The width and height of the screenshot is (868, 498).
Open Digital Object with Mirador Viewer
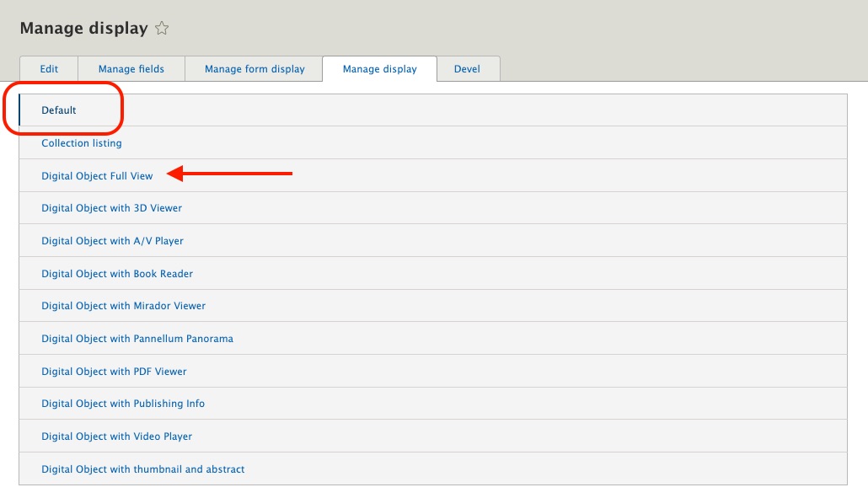(x=123, y=306)
